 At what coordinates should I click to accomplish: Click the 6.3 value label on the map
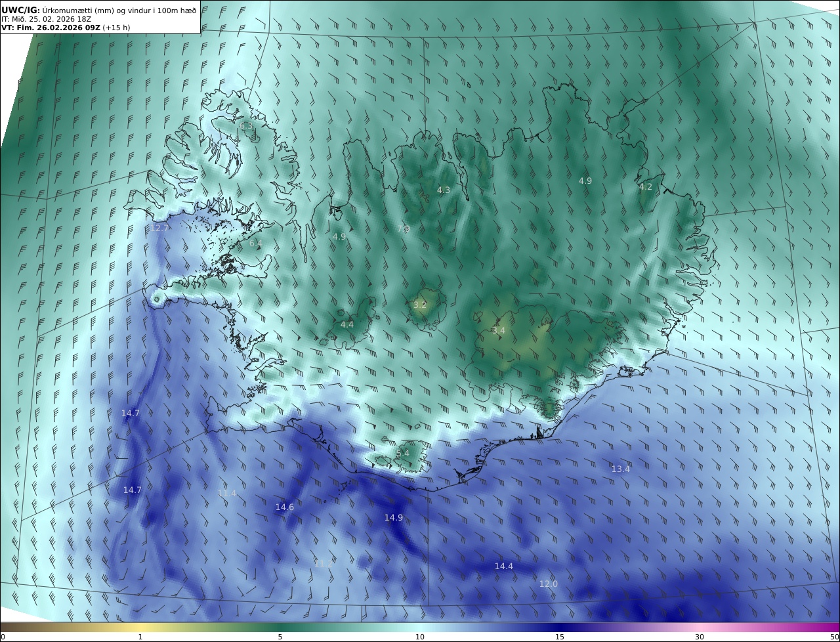(246, 126)
